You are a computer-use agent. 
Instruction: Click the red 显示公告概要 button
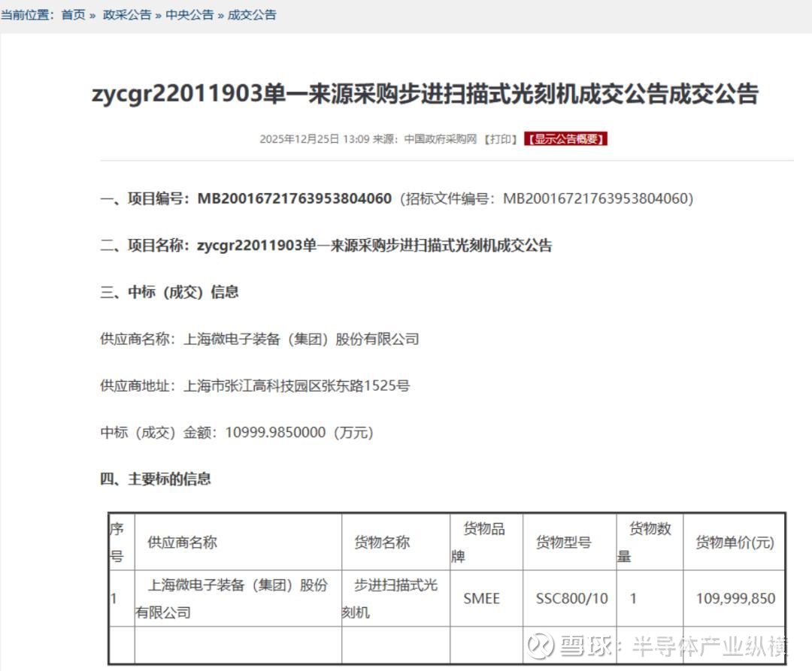tap(565, 139)
